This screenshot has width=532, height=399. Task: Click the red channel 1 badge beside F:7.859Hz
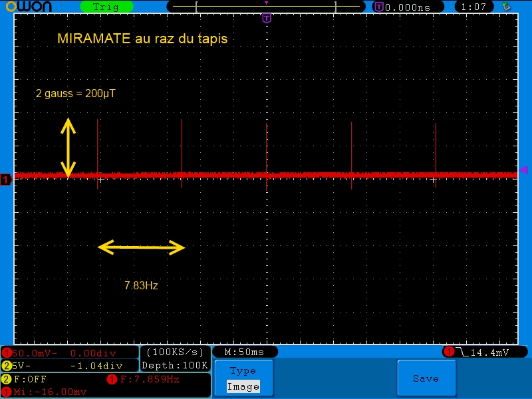click(x=112, y=379)
